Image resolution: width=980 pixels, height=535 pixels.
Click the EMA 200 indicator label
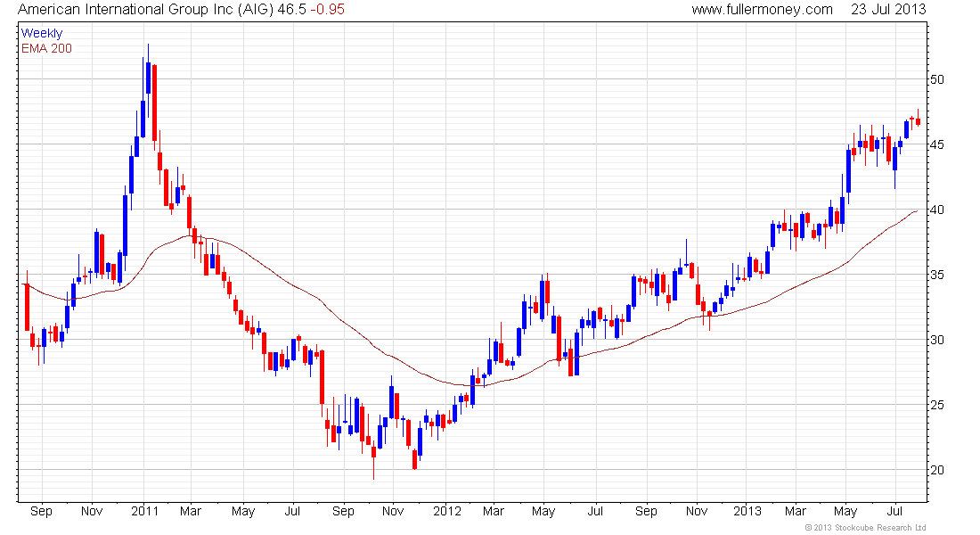pyautogui.click(x=46, y=48)
